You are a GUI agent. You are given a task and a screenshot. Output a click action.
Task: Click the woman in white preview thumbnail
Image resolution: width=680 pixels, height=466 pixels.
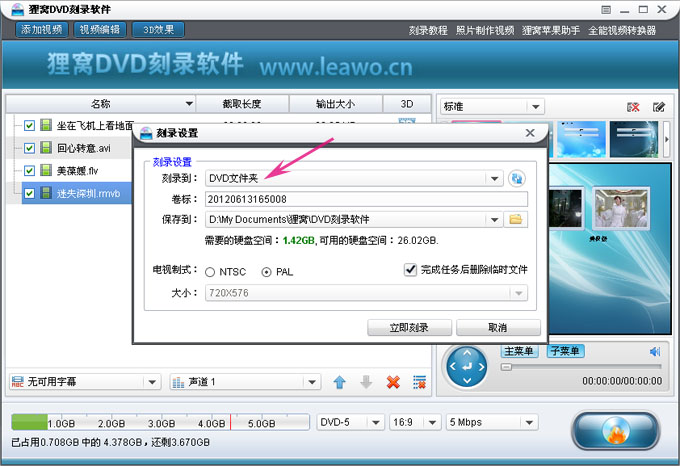pyautogui.click(x=621, y=208)
